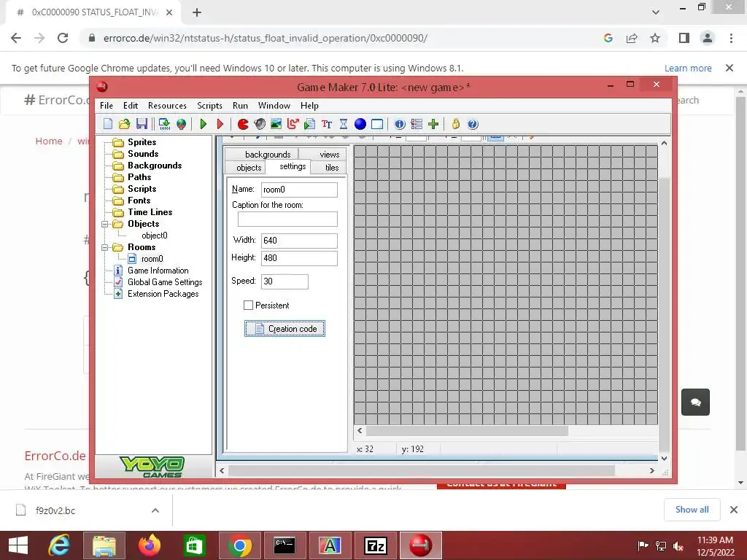This screenshot has width=747, height=560.
Task: Click the publish game globe icon
Action: click(181, 124)
